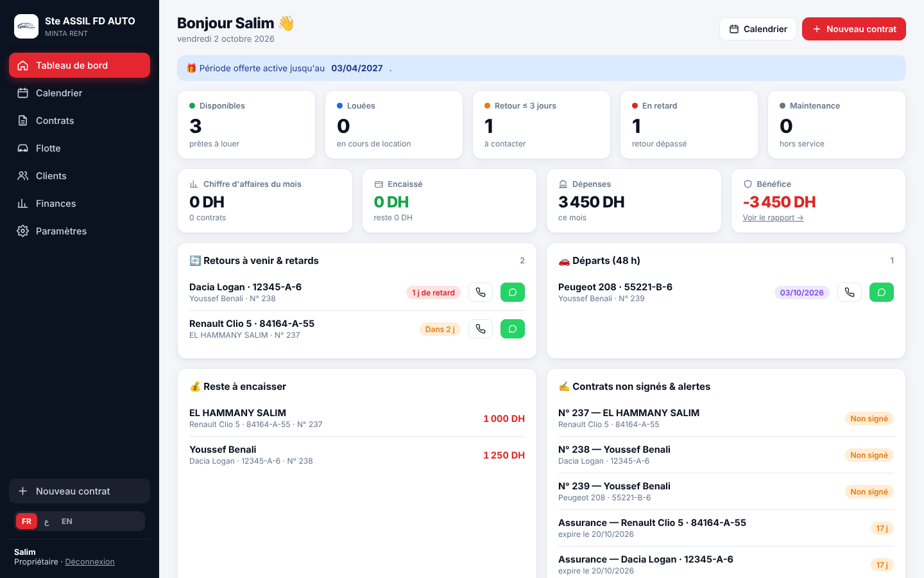
Task: Open contract N° 237 — EL HAMMANY SALIM alert
Action: coord(726,418)
